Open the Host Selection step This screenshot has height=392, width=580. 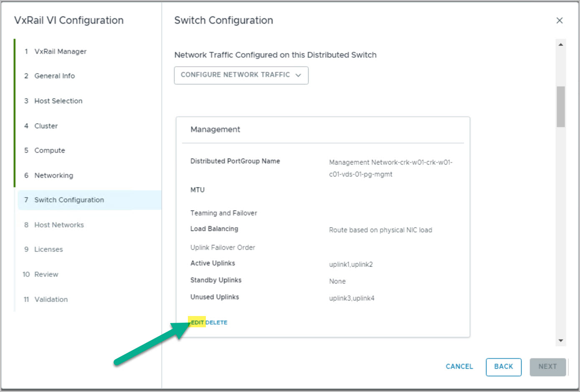point(58,101)
